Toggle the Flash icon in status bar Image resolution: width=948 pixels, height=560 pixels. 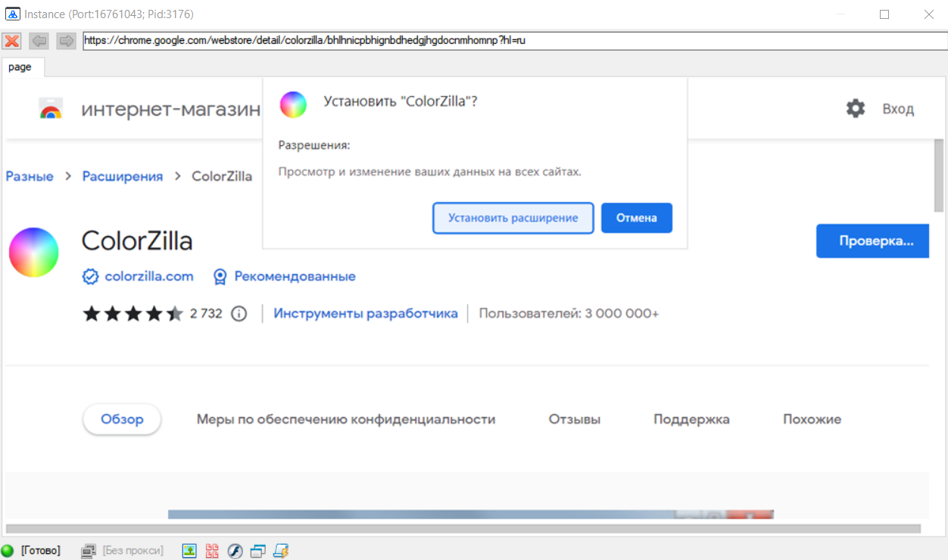click(235, 551)
